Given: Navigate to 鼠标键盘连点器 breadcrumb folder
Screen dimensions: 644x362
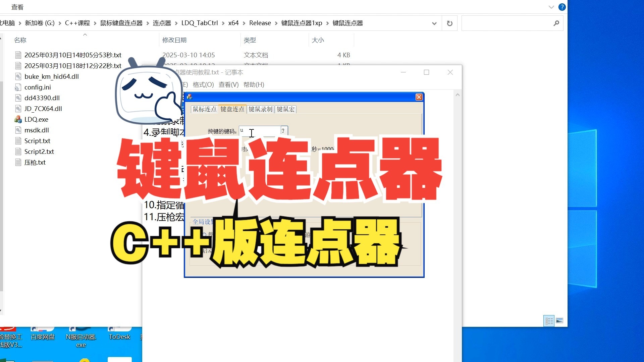Looking at the screenshot, I should pyautogui.click(x=121, y=23).
